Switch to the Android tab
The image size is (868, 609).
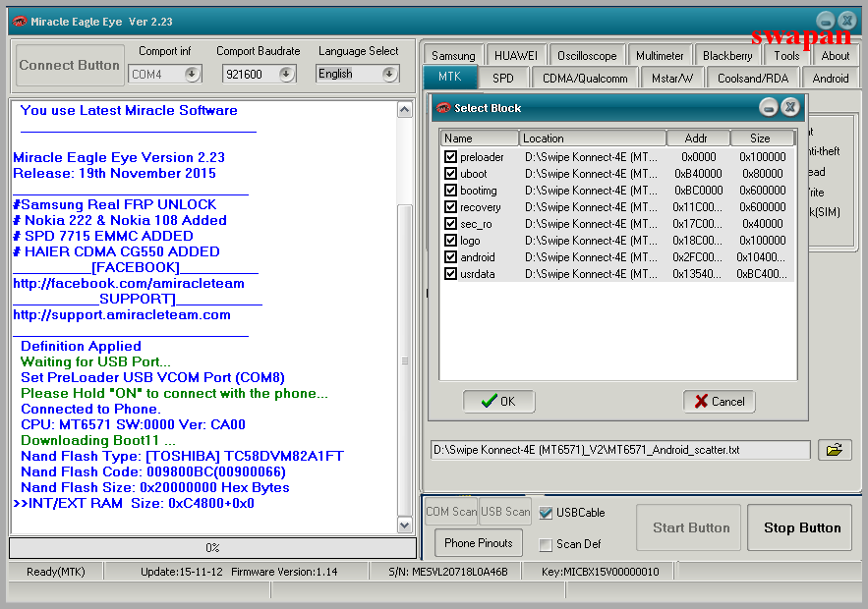click(x=831, y=78)
